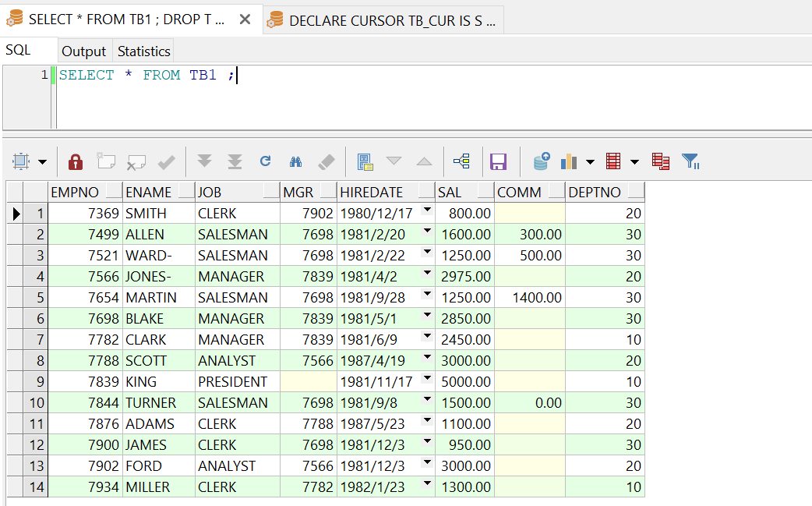
Task: Click the empty MGR cell for KING
Action: [x=309, y=382]
